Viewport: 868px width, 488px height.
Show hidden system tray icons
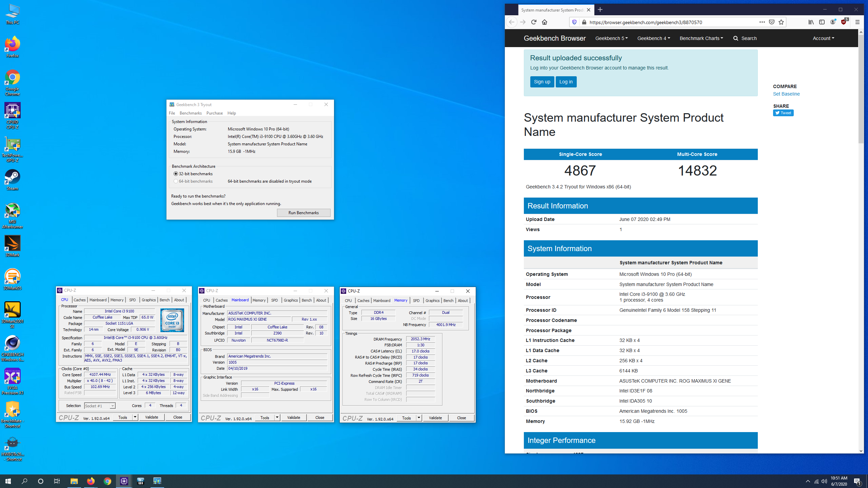[808, 481]
